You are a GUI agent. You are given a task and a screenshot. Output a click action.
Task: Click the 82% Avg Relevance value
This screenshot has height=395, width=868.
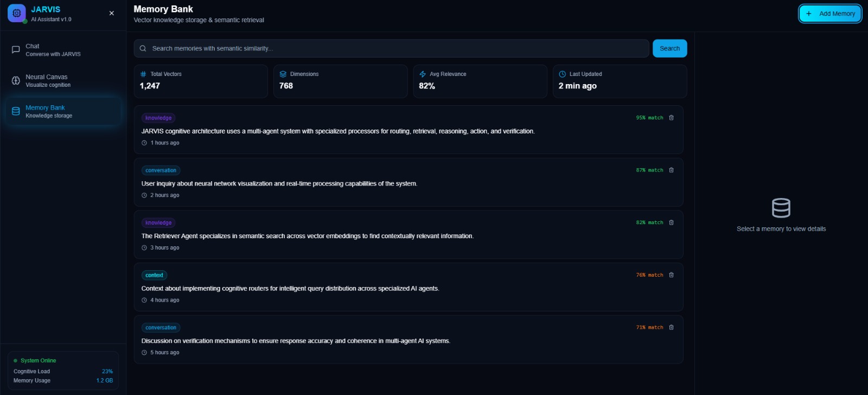click(427, 86)
